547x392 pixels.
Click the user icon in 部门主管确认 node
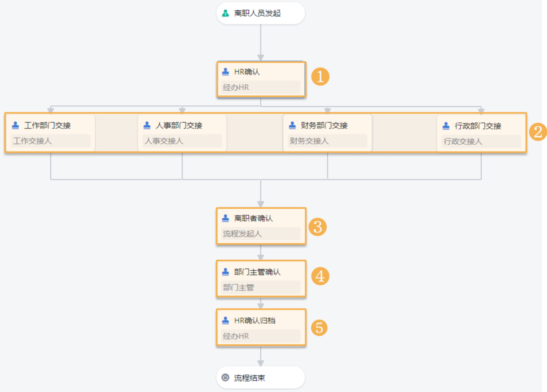[x=225, y=272]
